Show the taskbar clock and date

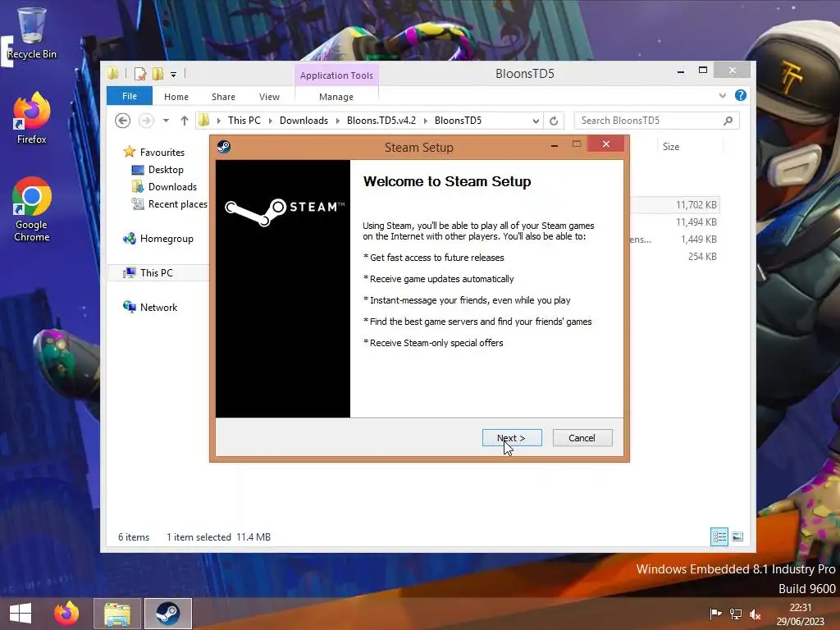coord(801,614)
